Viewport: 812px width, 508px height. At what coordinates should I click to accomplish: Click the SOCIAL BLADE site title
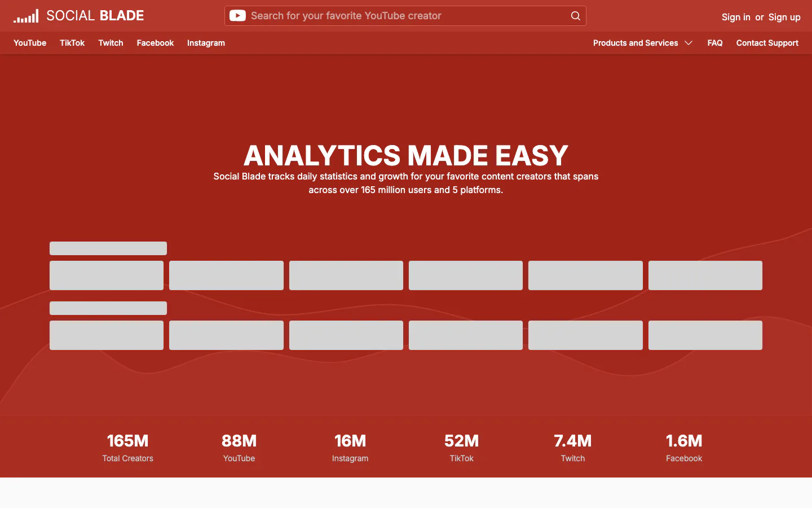pyautogui.click(x=95, y=16)
